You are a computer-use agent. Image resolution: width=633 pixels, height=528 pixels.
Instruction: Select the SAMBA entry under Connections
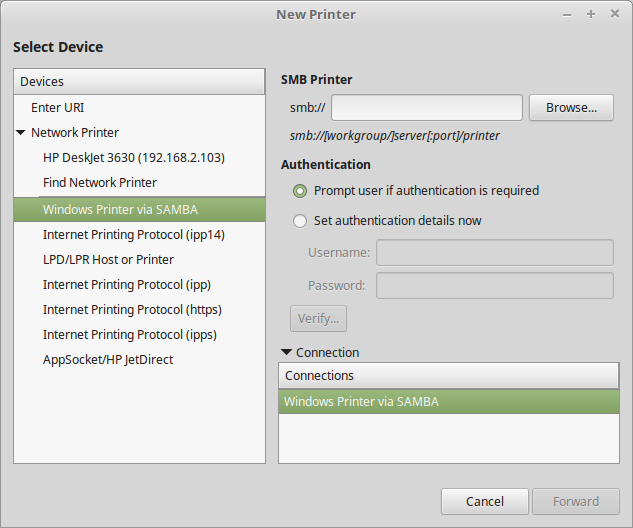(361, 402)
